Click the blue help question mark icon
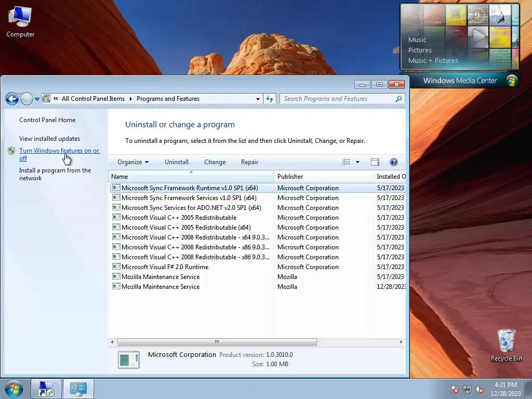 (394, 162)
